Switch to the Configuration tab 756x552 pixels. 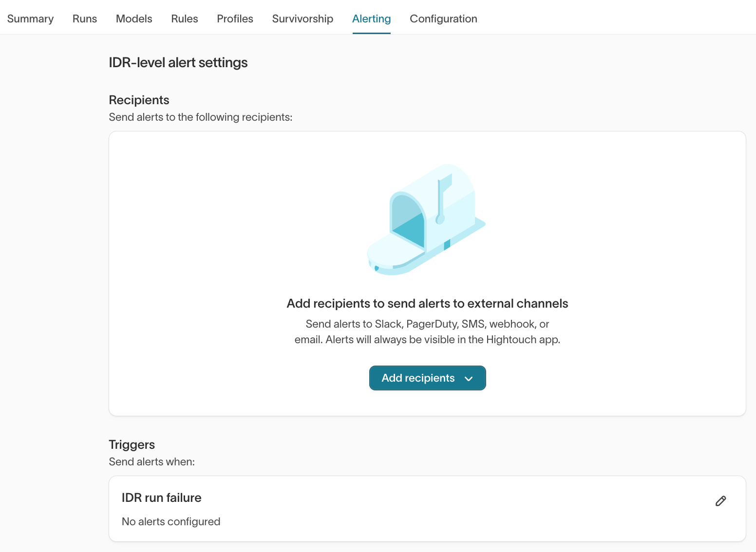(x=443, y=18)
